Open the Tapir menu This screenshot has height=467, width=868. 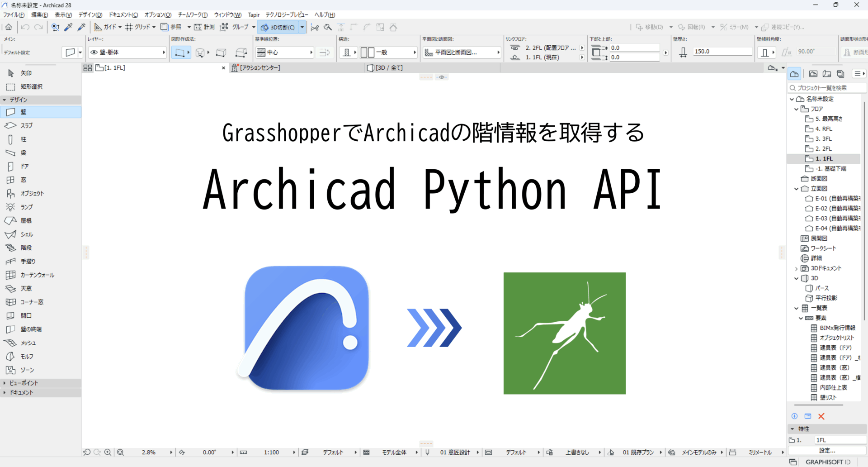point(254,14)
